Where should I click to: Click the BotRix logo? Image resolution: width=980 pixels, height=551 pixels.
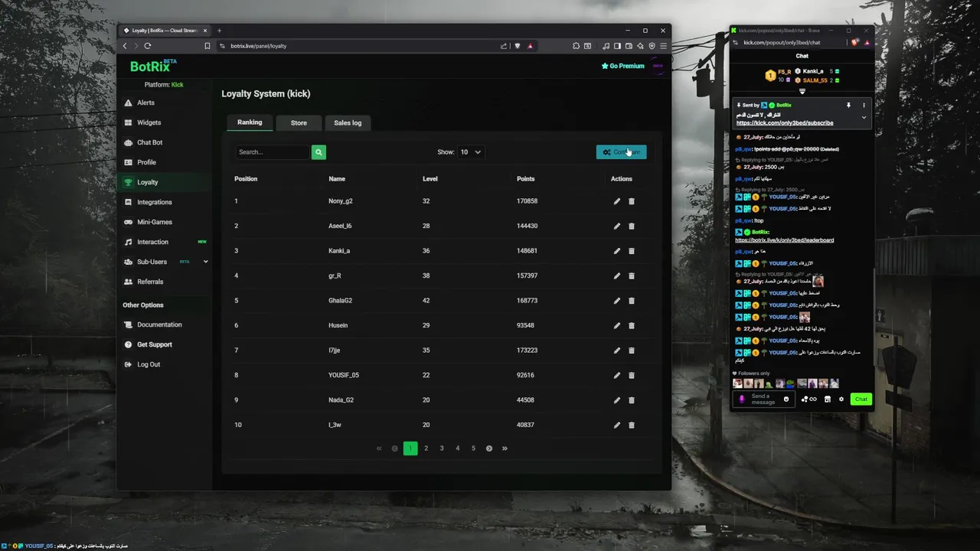click(153, 66)
